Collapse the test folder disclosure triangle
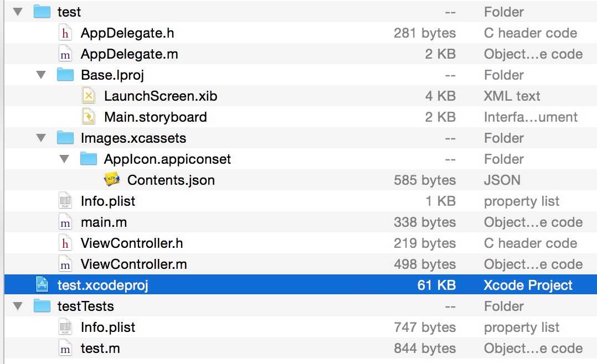 point(18,12)
